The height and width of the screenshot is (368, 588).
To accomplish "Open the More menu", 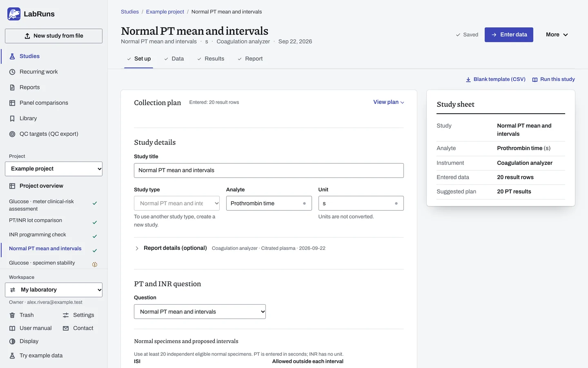I will click(x=557, y=35).
